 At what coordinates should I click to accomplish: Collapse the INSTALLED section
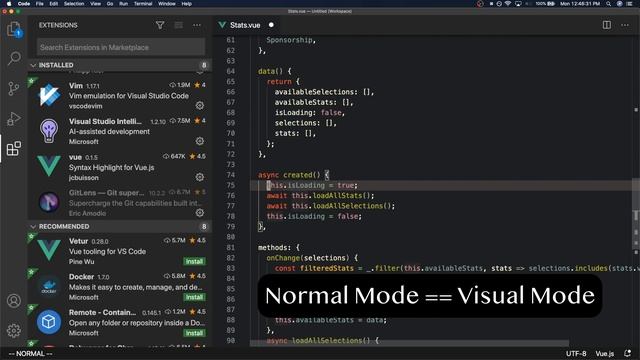coord(33,65)
